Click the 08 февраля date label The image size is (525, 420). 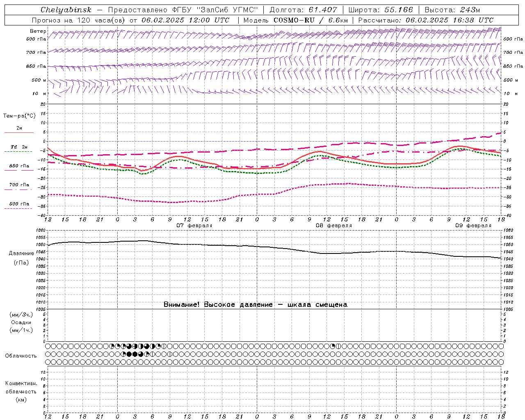coord(334,226)
